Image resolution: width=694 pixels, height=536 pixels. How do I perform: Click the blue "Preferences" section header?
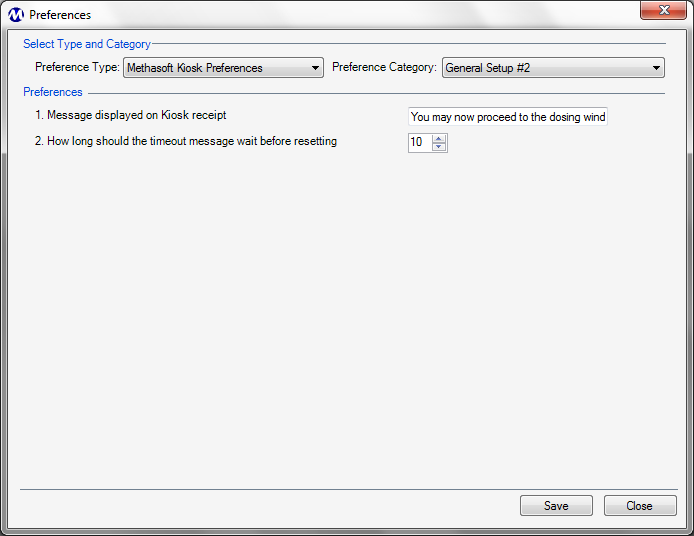coord(53,92)
